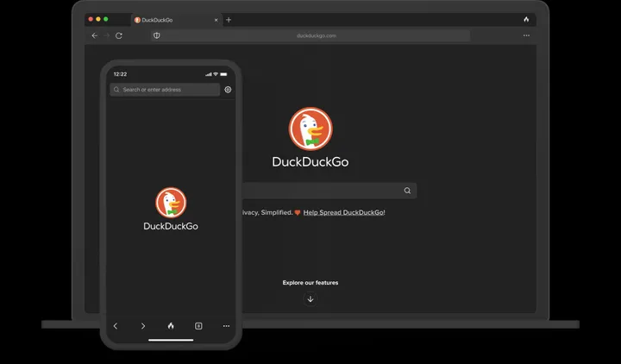The image size is (621, 364).
Task: Open the Help Spread DuckDuckGo link
Action: (343, 212)
